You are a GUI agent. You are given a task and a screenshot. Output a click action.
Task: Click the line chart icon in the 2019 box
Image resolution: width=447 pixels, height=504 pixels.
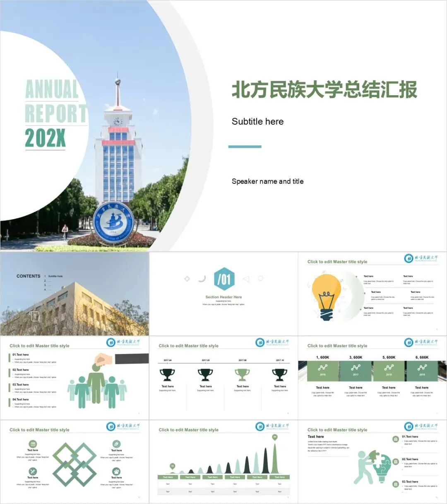tap(422, 368)
